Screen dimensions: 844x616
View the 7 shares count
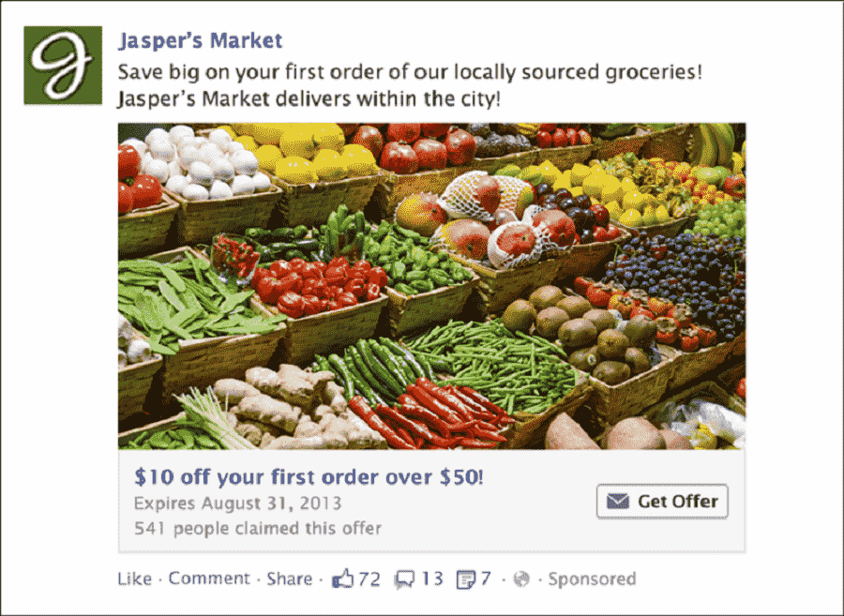point(486,578)
